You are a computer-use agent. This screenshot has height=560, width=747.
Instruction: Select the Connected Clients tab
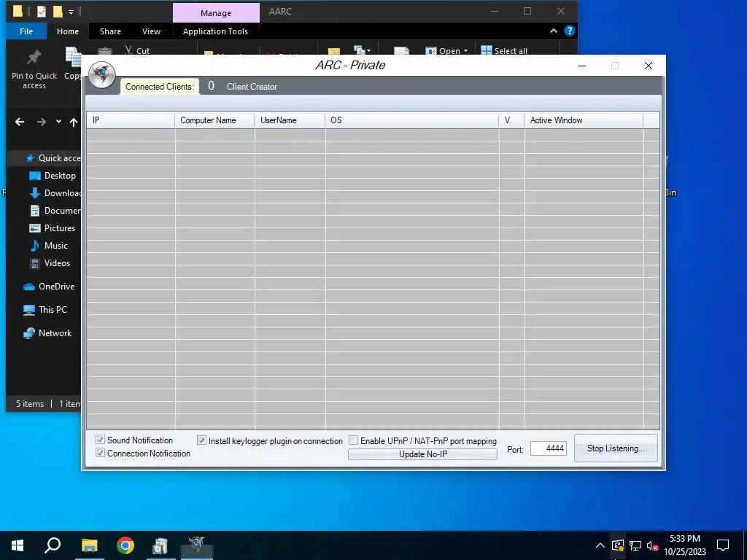160,87
